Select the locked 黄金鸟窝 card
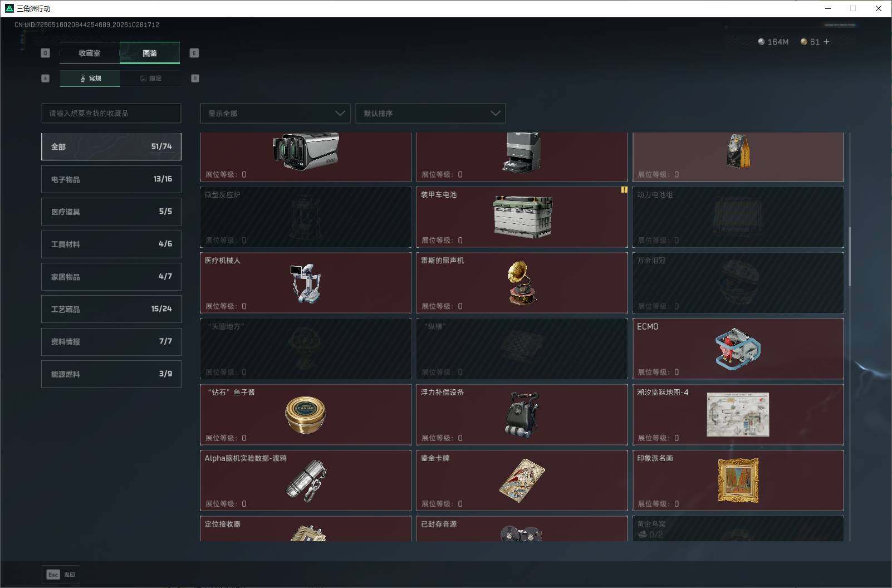The height and width of the screenshot is (588, 892). coord(738,529)
